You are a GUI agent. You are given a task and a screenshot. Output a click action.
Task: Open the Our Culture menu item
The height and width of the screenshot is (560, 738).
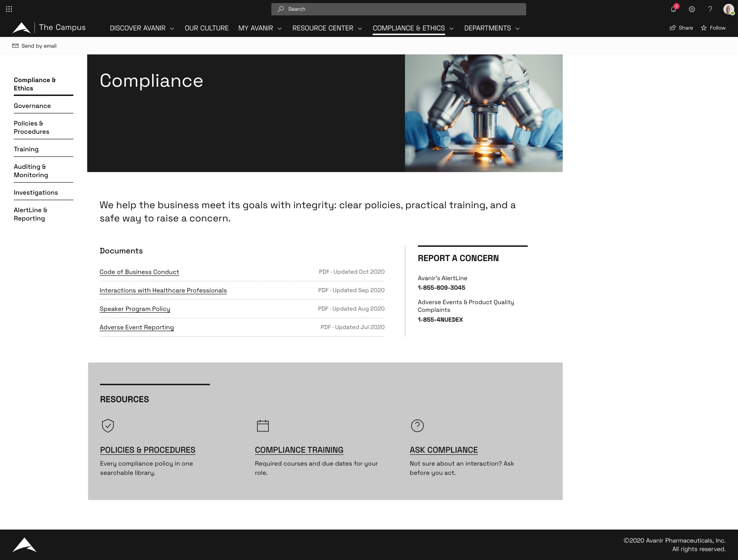(x=207, y=28)
